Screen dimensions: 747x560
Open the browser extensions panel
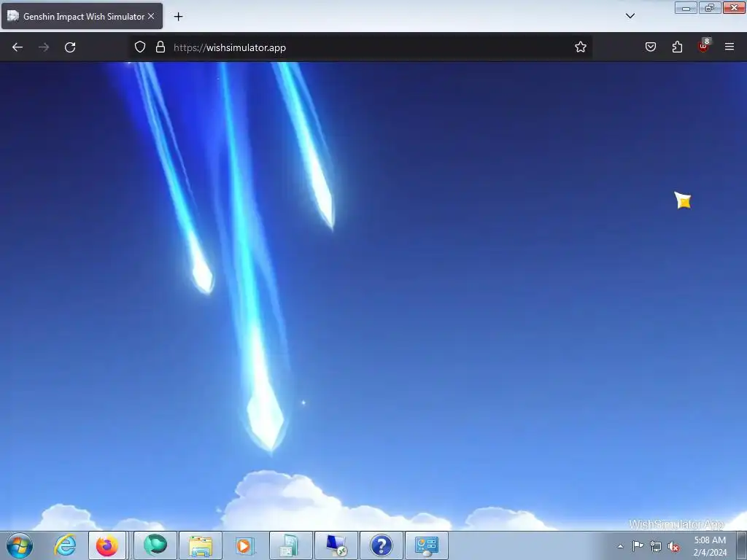pyautogui.click(x=677, y=47)
